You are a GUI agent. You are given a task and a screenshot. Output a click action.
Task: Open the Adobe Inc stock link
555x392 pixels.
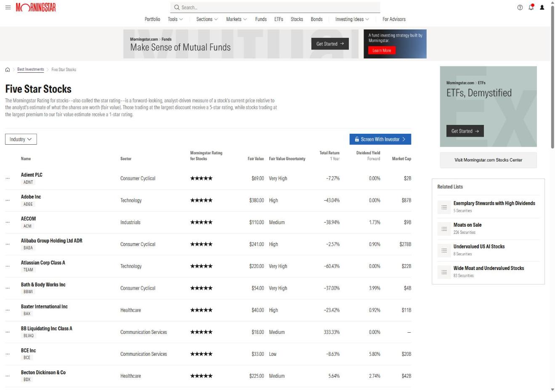(x=31, y=197)
